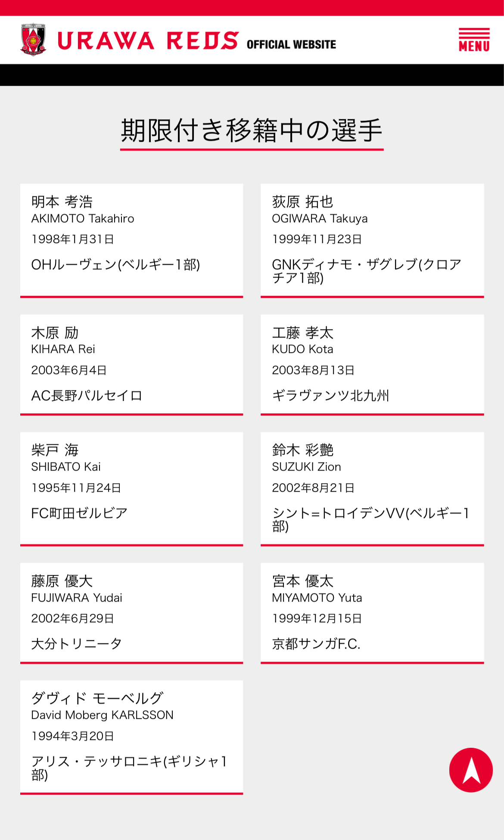Select KIHARA Rei player card
This screenshot has height=840, width=504.
point(131,364)
